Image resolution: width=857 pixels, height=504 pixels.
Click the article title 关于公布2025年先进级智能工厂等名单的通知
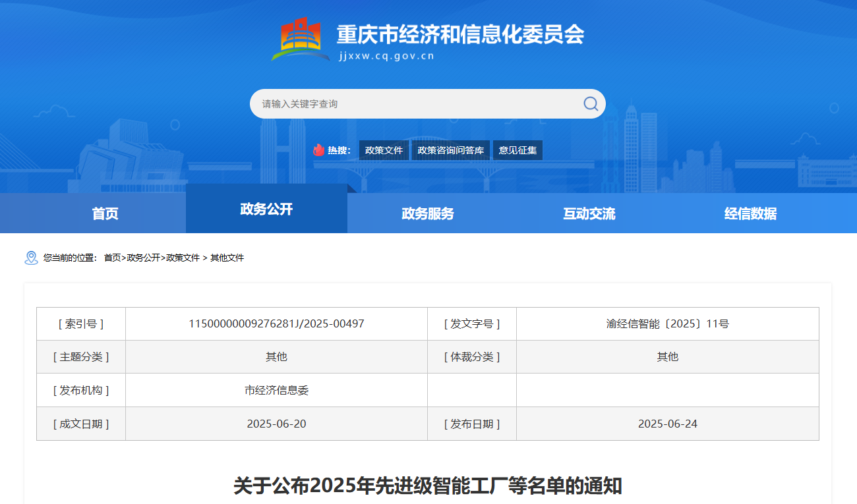tap(428, 486)
